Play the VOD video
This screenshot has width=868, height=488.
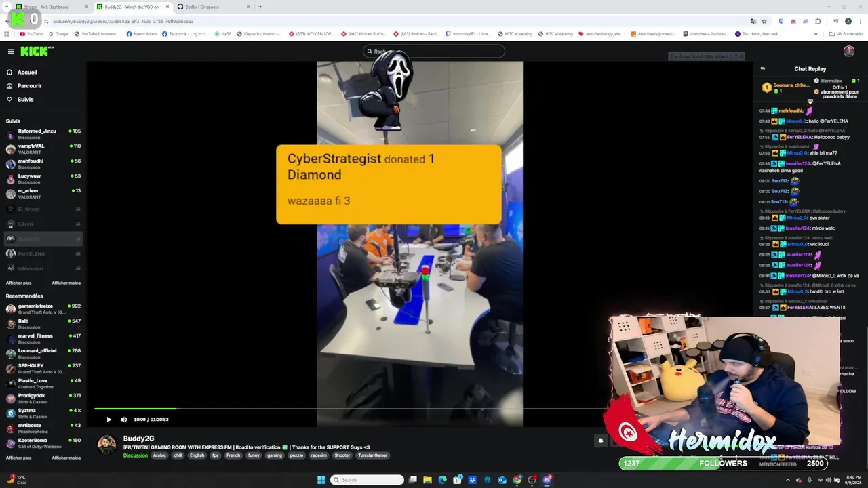pyautogui.click(x=108, y=420)
